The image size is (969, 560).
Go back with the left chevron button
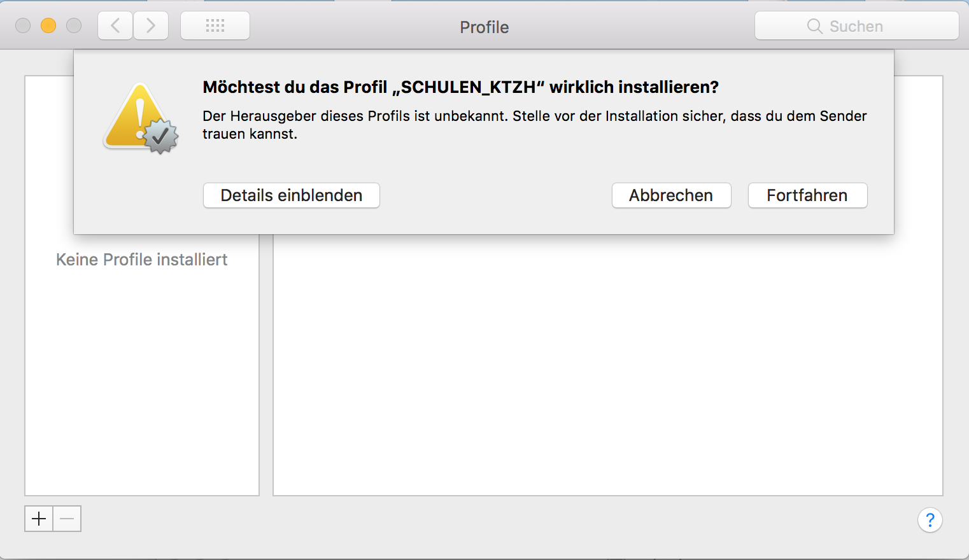[115, 25]
